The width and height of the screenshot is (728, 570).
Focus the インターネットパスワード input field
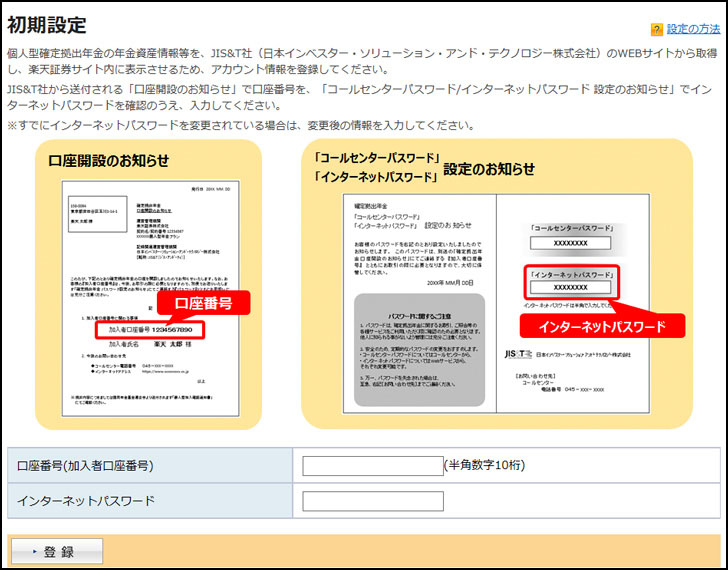click(372, 501)
